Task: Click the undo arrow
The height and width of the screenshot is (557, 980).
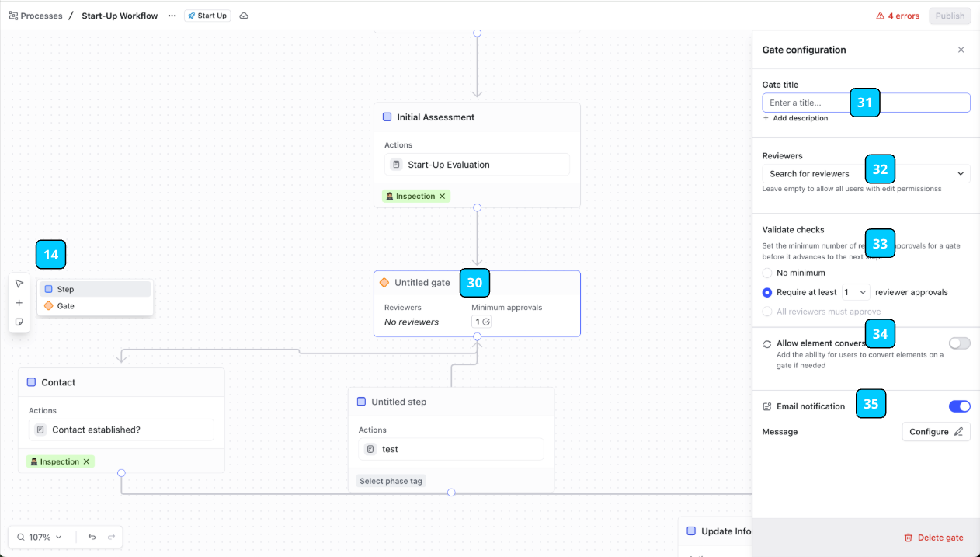Action: [x=92, y=537]
